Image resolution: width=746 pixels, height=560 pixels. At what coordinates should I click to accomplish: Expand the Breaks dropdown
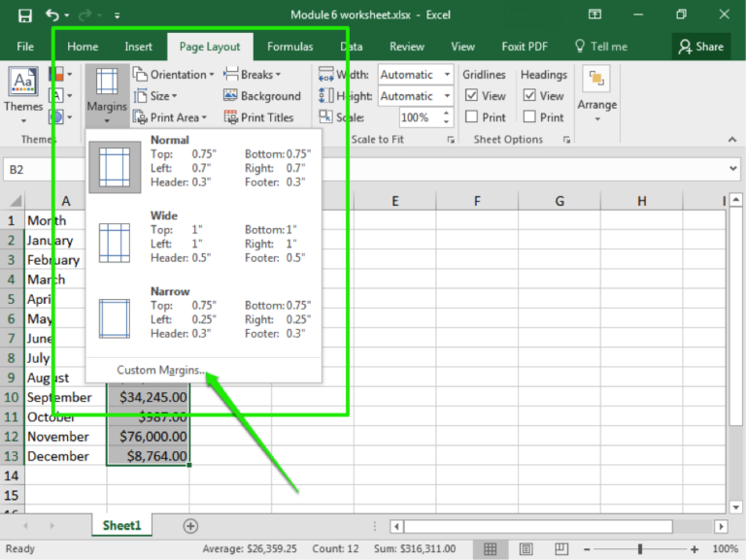click(x=253, y=75)
